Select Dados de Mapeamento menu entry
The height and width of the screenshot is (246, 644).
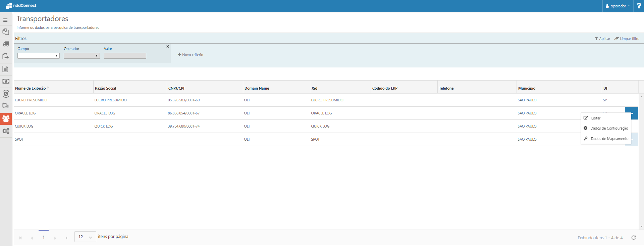pyautogui.click(x=609, y=139)
